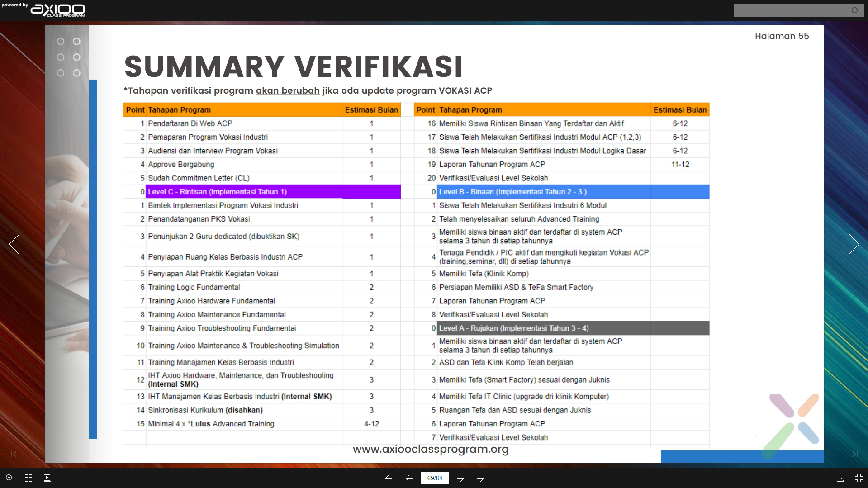Click the page number field 69/84

pyautogui.click(x=435, y=478)
